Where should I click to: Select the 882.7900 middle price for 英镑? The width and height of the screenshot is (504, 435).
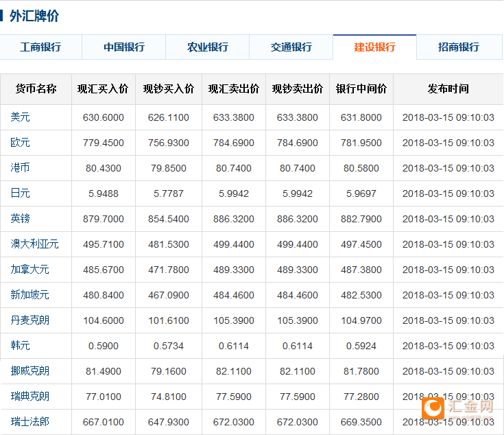coord(361,219)
